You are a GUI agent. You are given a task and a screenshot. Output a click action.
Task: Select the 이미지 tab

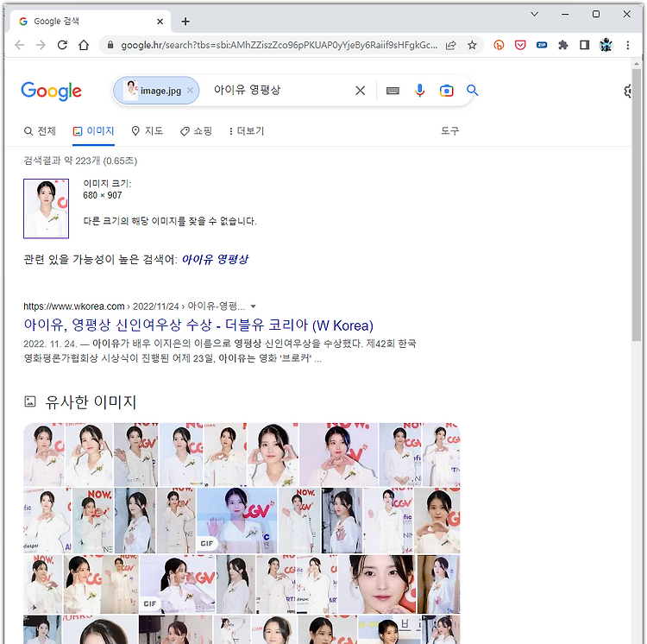(x=93, y=131)
